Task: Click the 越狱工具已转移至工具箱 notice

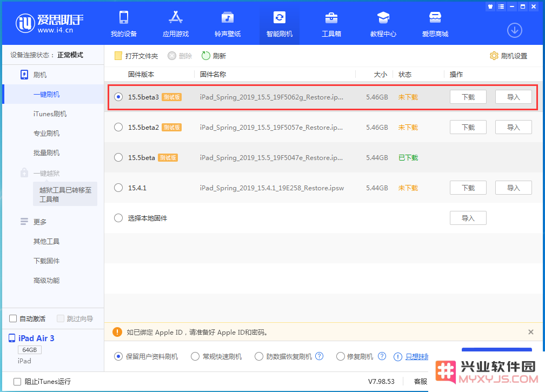Action: 65,194
